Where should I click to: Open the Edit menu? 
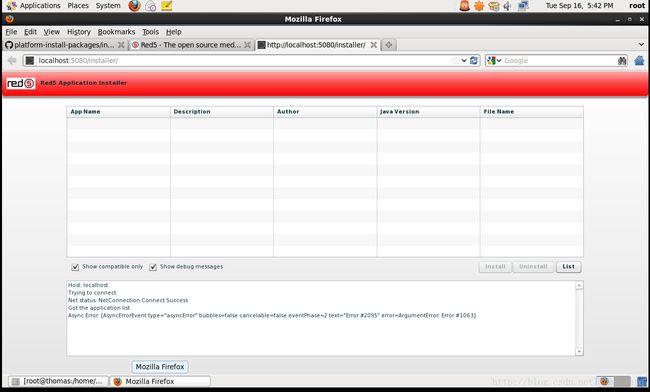[30, 32]
